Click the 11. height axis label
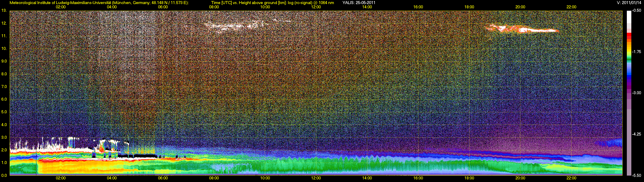This screenshot has height=182, width=644. coord(4,36)
